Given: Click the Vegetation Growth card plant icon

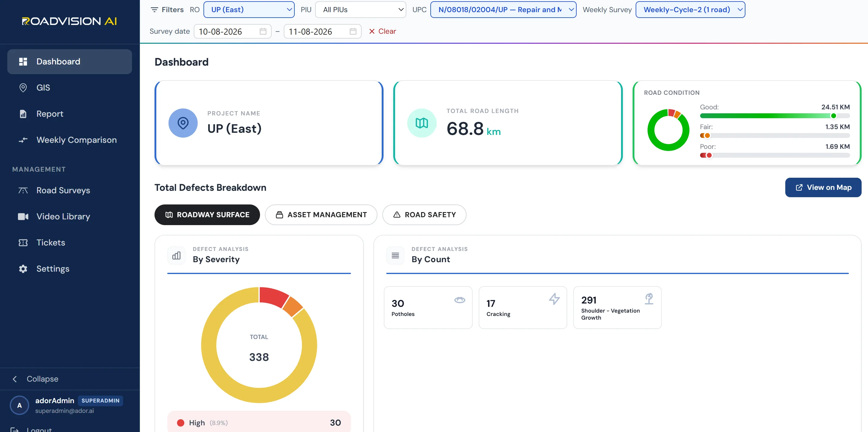Looking at the screenshot, I should 649,299.
